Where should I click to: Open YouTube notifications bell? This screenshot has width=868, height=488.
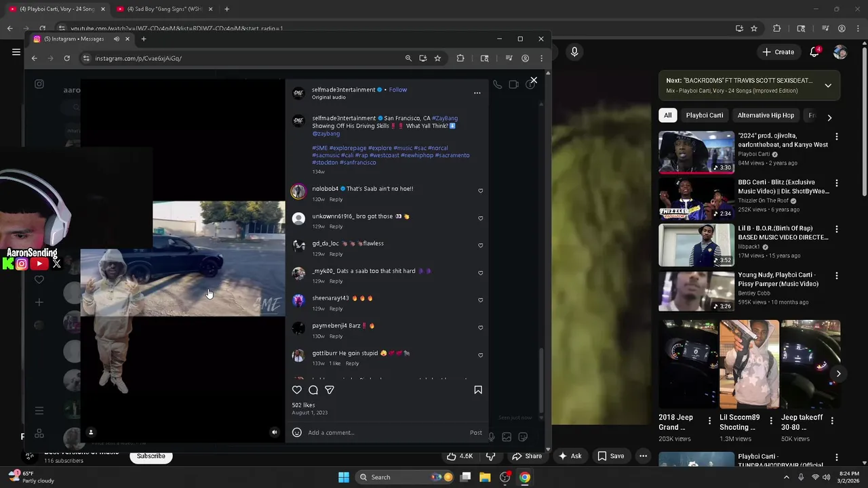click(816, 52)
